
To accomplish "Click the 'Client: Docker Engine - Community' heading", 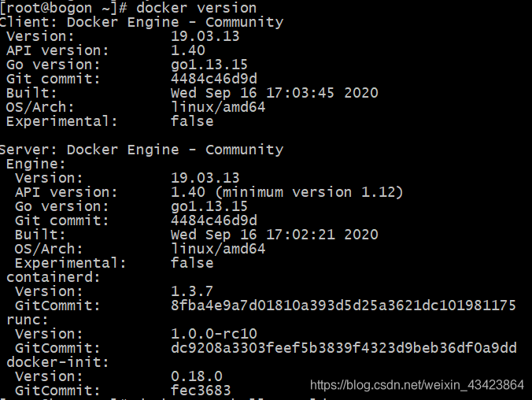I will pos(142,21).
